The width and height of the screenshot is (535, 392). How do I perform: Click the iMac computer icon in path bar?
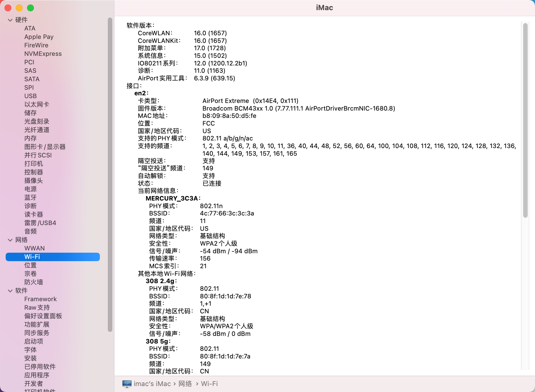(x=127, y=384)
